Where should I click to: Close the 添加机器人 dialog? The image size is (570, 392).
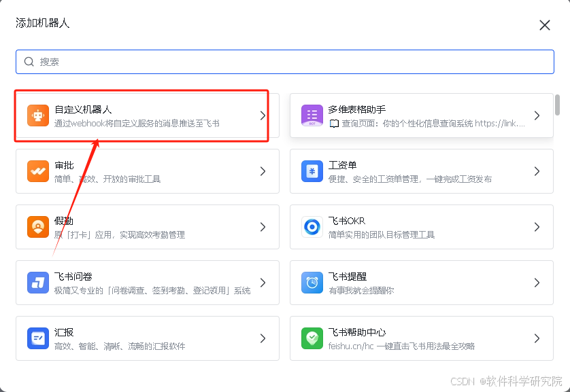[545, 25]
